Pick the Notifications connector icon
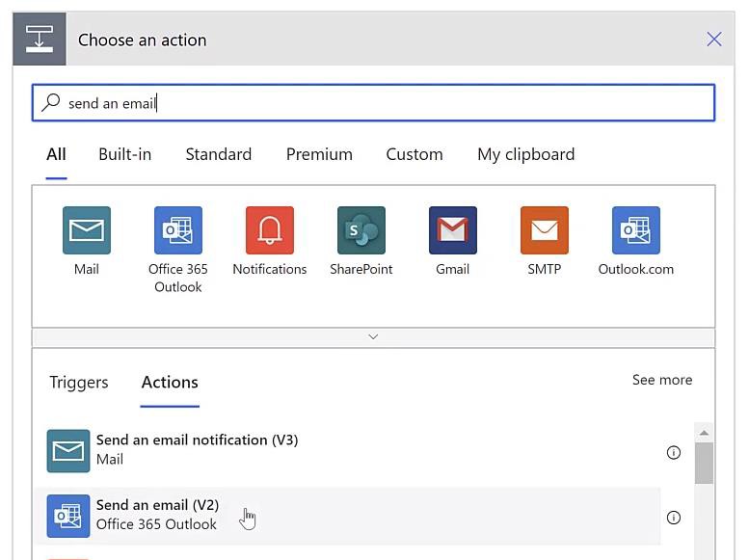Image resolution: width=749 pixels, height=560 pixels. pyautogui.click(x=270, y=230)
